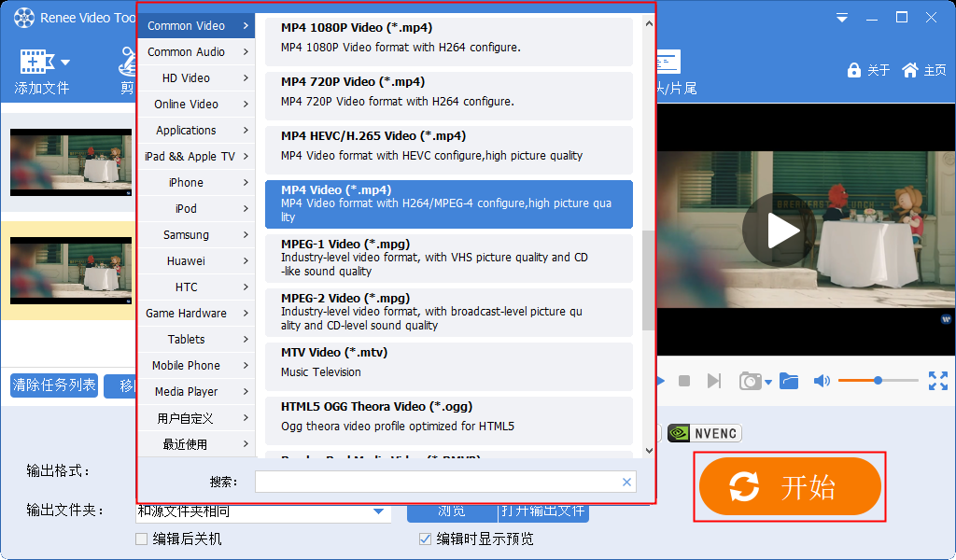Expand the iPod category arrow

point(246,208)
